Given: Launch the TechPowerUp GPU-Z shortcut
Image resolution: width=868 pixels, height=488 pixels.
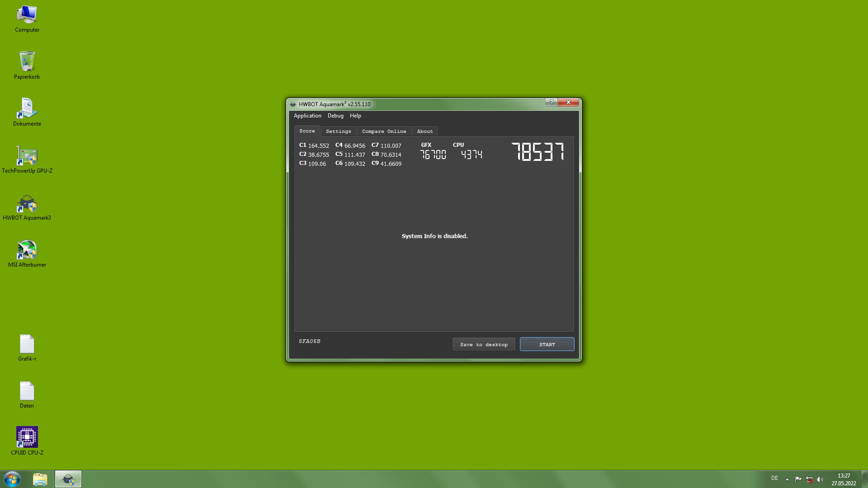Looking at the screenshot, I should [x=27, y=160].
